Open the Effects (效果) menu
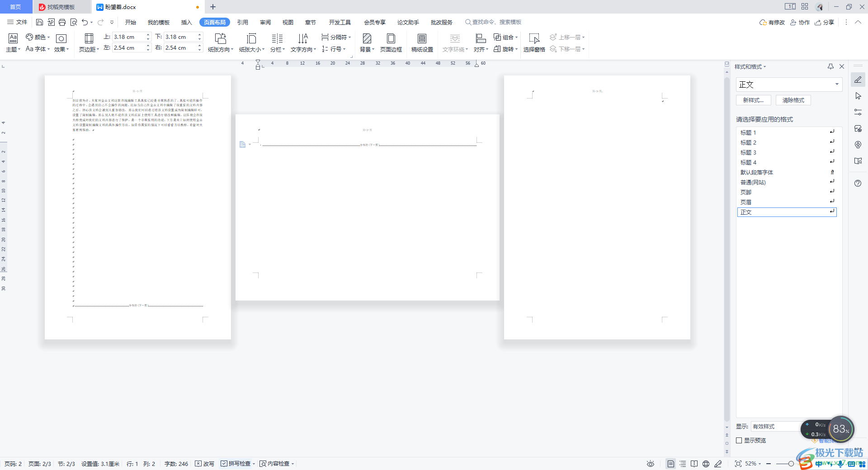This screenshot has width=868, height=470. [61, 43]
